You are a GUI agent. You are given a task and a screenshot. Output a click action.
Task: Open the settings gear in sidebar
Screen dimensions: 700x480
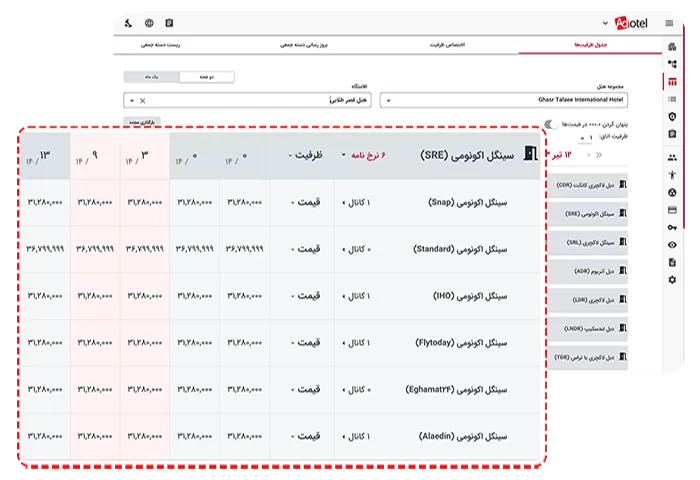672,280
